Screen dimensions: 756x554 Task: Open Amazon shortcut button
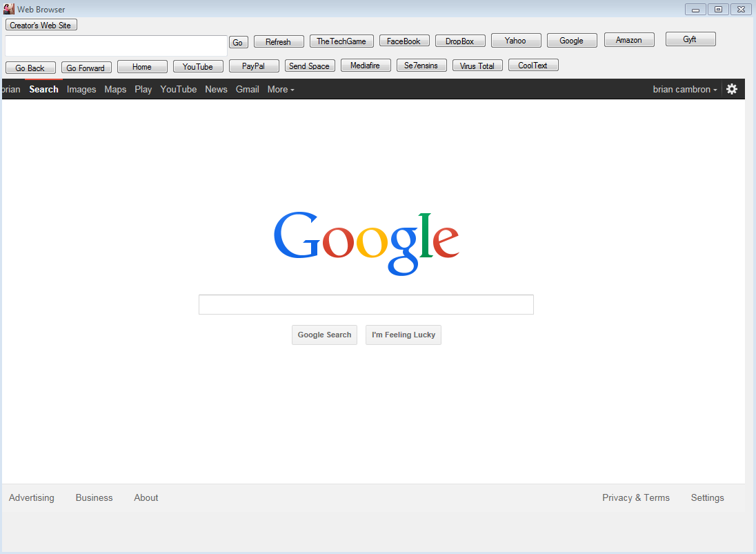[629, 40]
